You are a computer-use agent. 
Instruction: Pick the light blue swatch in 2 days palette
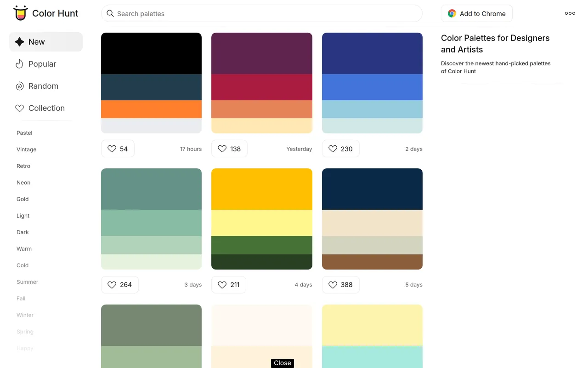(x=372, y=109)
